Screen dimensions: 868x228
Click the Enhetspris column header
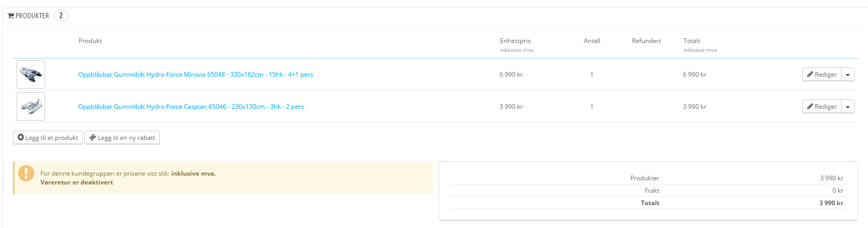pyautogui.click(x=515, y=41)
